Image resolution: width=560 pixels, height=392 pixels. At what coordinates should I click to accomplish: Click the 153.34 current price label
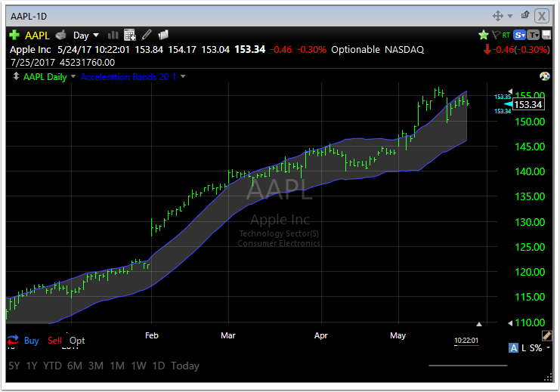528,104
